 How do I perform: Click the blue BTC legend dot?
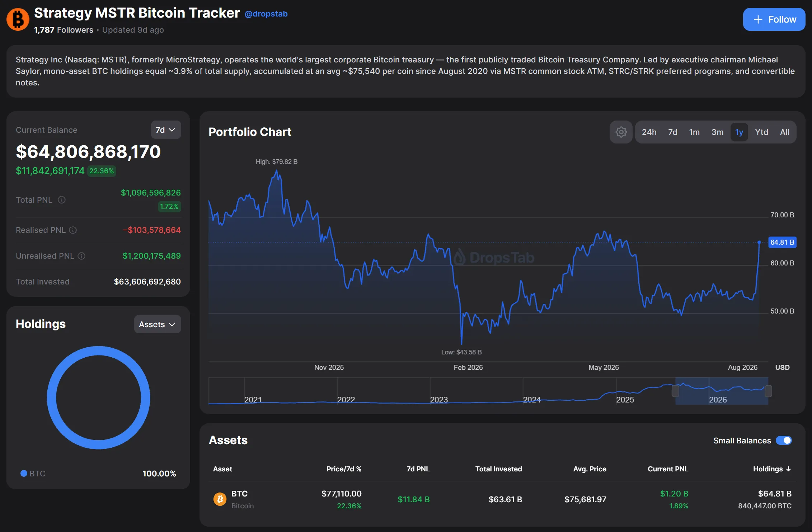[24, 473]
